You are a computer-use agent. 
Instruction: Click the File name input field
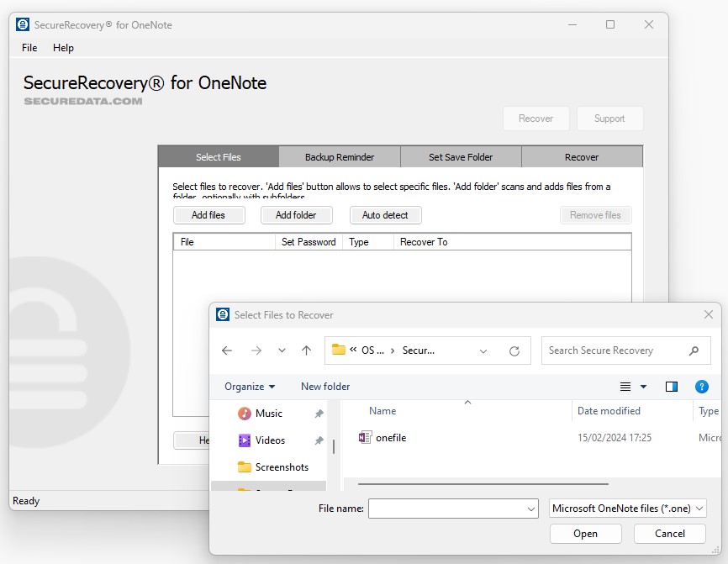click(x=446, y=509)
